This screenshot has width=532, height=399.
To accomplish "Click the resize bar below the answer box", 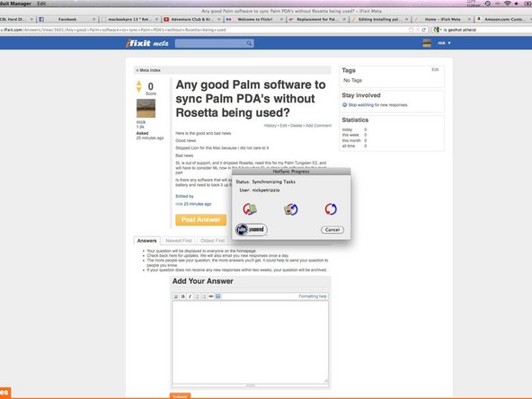I will (x=251, y=386).
